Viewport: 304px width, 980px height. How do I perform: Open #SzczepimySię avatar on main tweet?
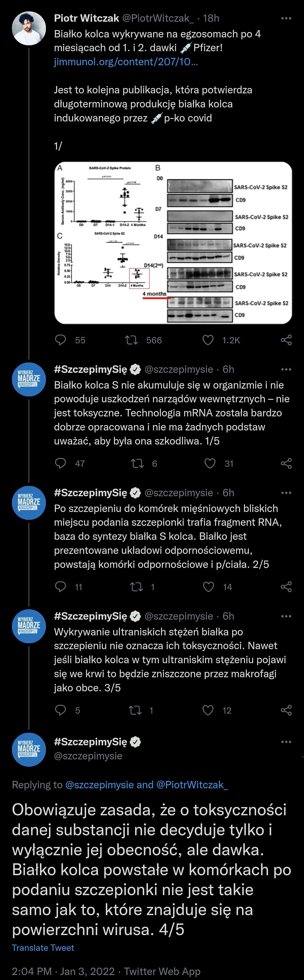29,749
